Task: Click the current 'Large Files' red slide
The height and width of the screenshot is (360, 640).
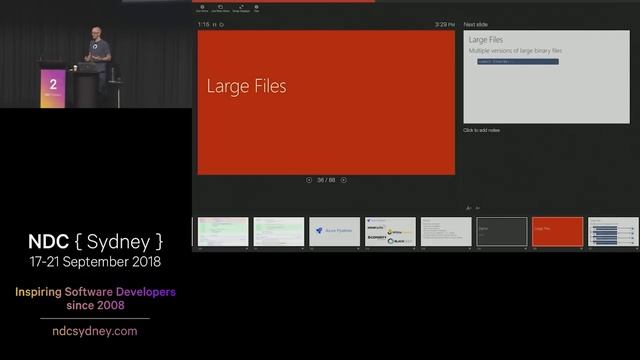Action: (x=326, y=102)
